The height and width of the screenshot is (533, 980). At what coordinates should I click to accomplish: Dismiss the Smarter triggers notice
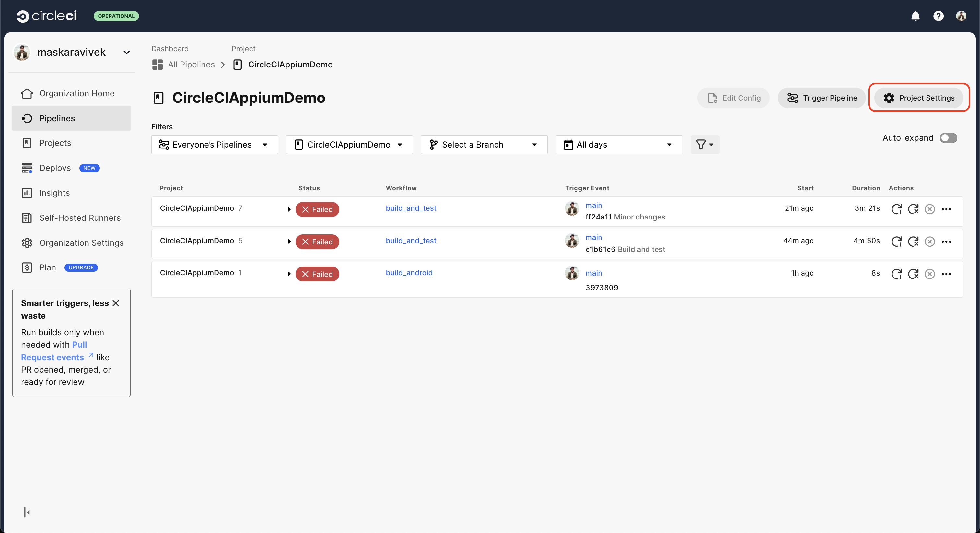click(116, 303)
